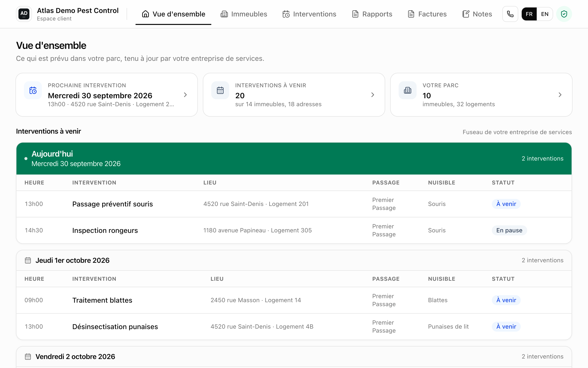Click the phone contact icon button
588x368 pixels.
tap(510, 14)
